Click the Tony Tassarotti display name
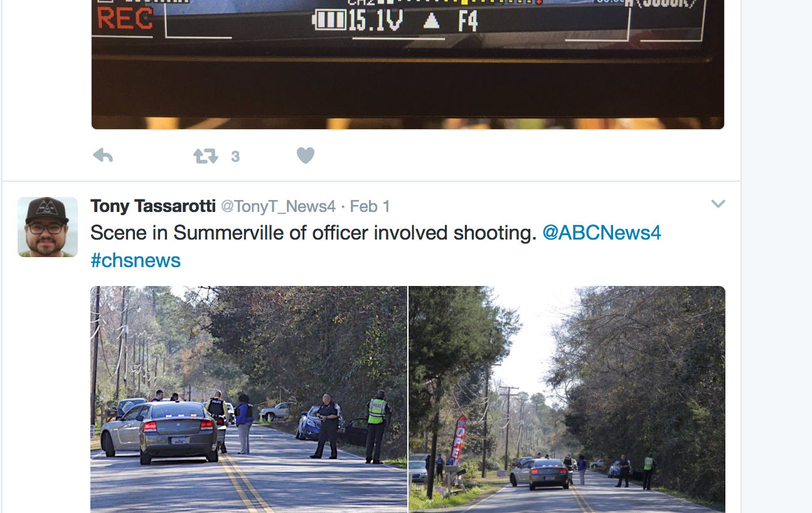812x513 pixels. pos(153,206)
